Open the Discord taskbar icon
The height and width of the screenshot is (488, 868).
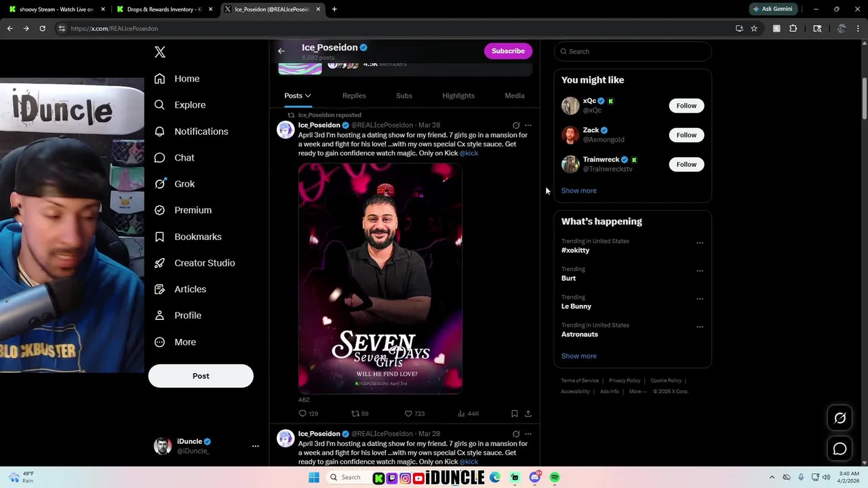click(x=535, y=478)
